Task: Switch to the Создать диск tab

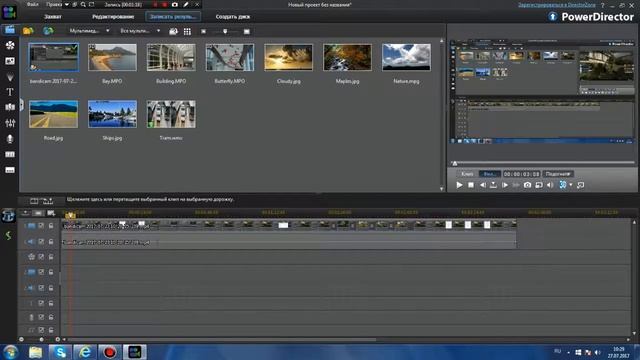Action: tap(233, 17)
